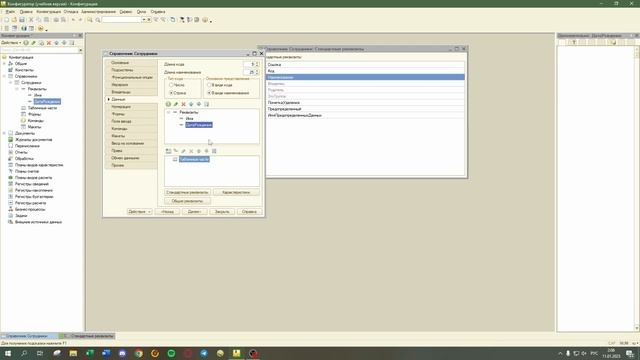Image resolution: width=640 pixels, height=360 pixels.
Task: Open Windows Start menu
Action: (8, 353)
